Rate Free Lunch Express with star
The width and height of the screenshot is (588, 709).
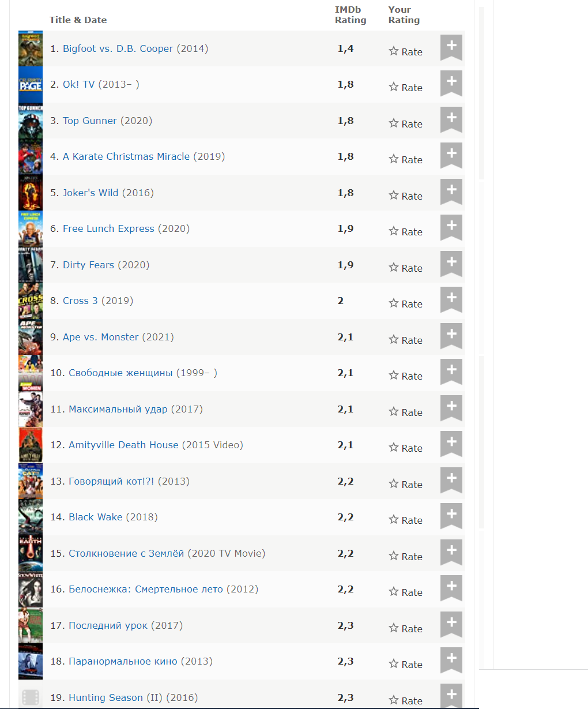(394, 231)
